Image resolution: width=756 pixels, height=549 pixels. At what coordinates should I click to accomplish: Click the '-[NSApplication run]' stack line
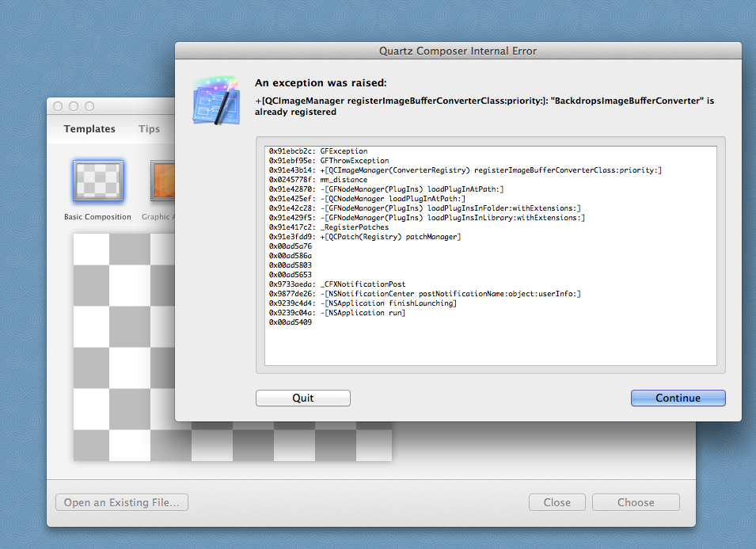(x=337, y=313)
